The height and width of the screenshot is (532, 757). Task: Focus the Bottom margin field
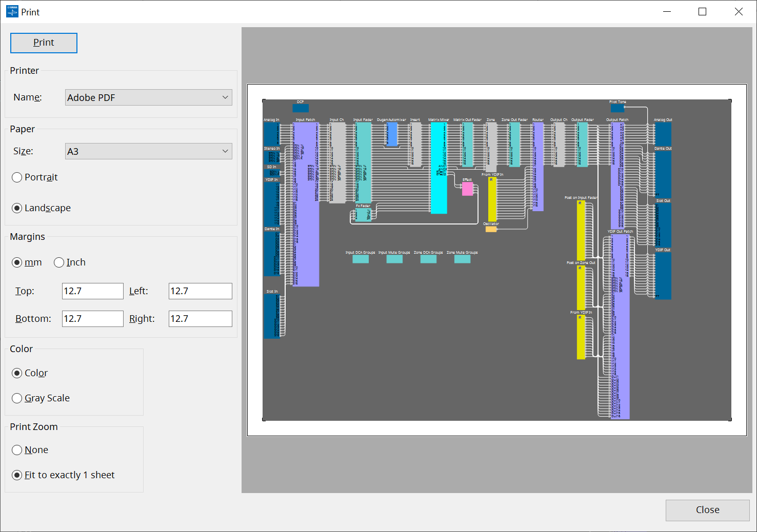coord(92,319)
